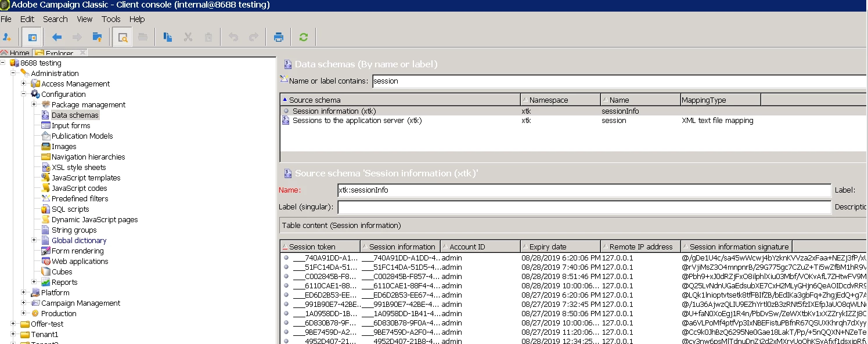
Task: Sort by the Expiry date column header
Action: coord(560,247)
